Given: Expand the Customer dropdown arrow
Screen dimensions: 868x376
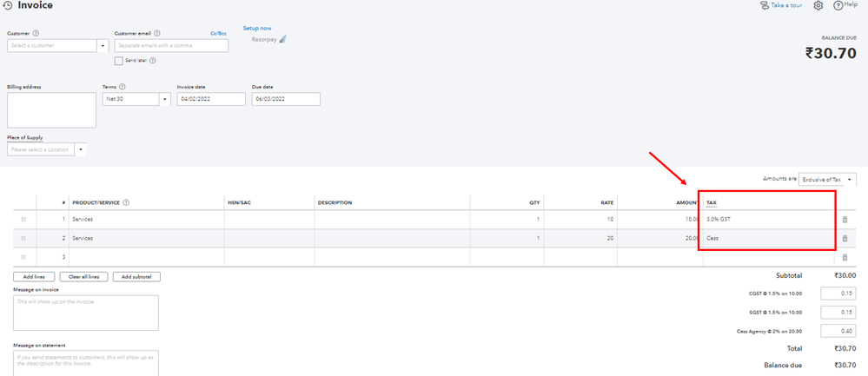Looking at the screenshot, I should click(103, 46).
